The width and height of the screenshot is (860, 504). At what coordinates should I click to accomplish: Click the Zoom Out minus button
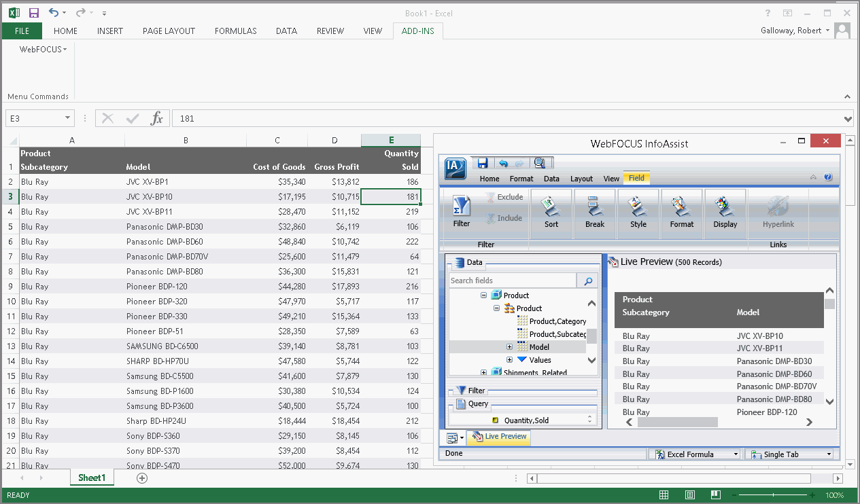735,495
